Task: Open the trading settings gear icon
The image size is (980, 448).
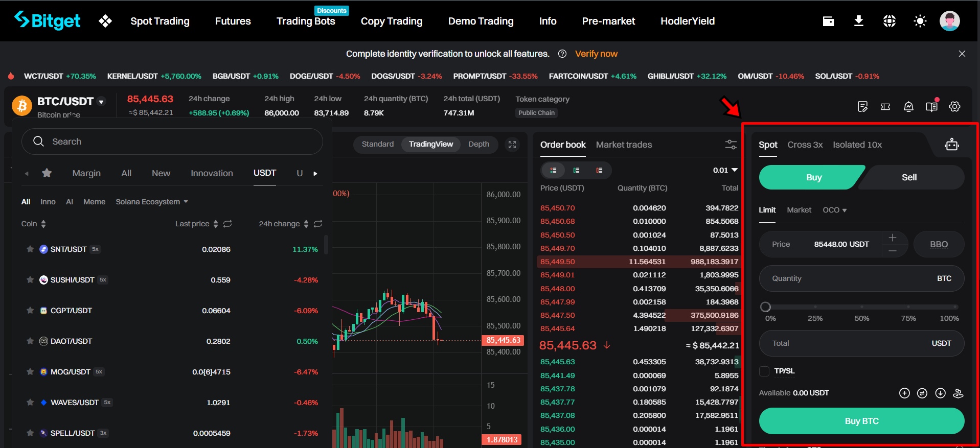Action: pyautogui.click(x=954, y=107)
